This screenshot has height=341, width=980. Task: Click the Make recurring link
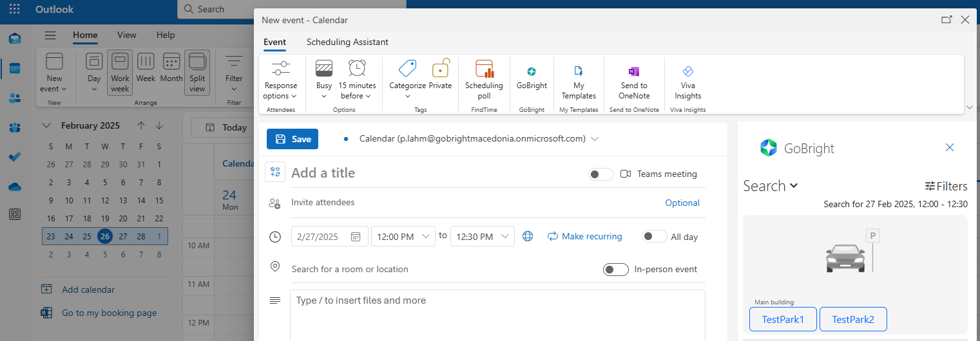[584, 236]
